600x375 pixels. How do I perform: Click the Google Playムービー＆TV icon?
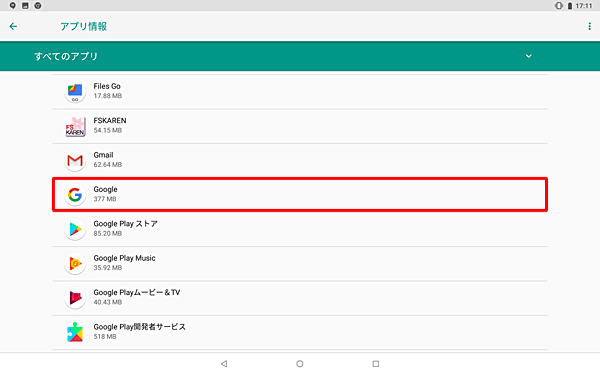(x=75, y=298)
